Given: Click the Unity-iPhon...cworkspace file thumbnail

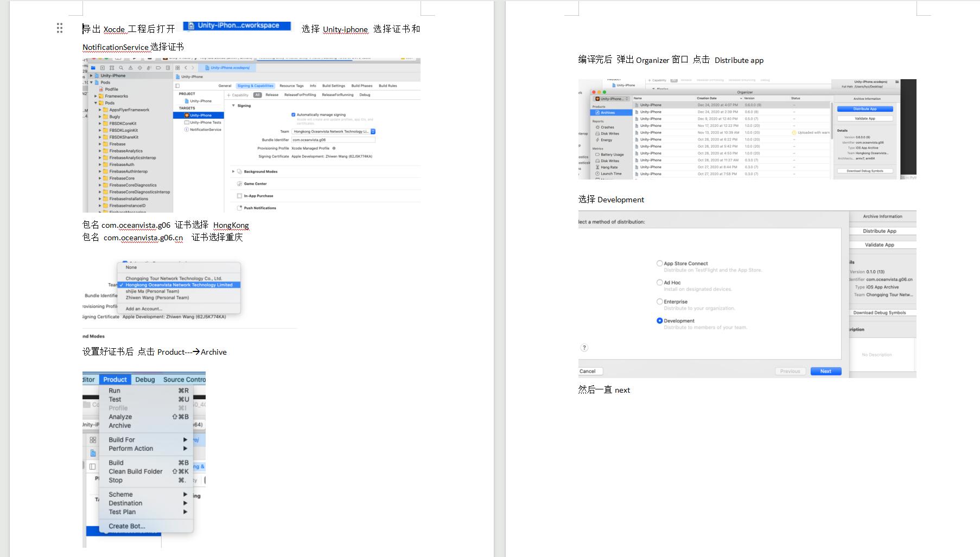Looking at the screenshot, I should (237, 25).
